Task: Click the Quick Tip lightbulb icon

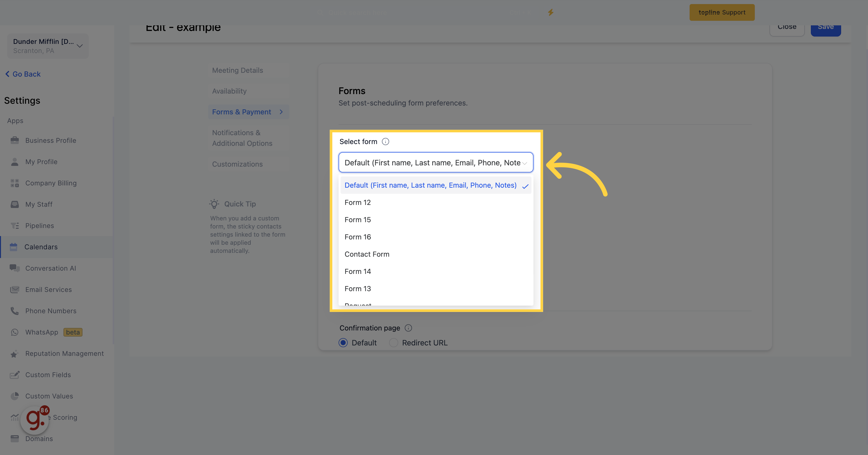Action: (x=214, y=204)
